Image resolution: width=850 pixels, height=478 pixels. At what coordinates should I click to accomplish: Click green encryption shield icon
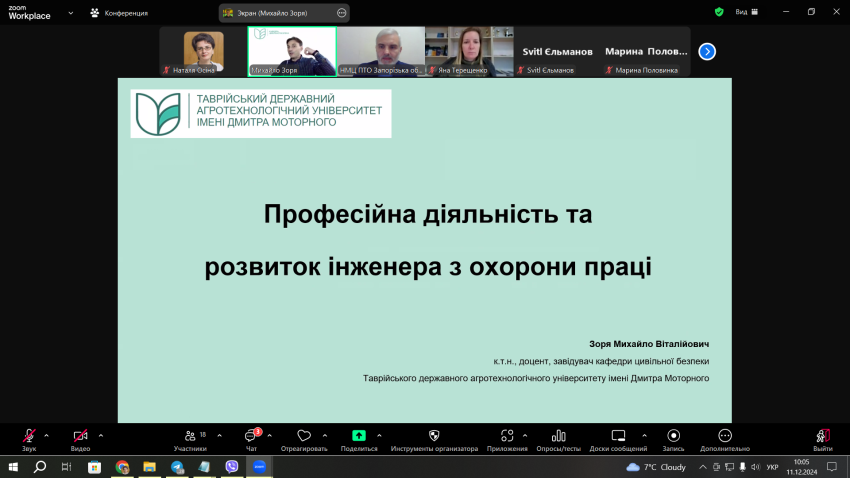click(719, 12)
